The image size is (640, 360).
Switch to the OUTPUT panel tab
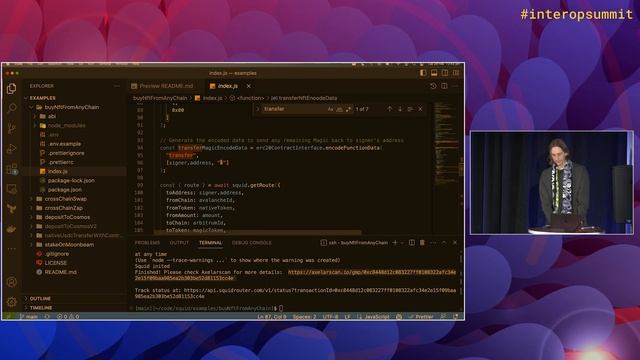(179, 242)
